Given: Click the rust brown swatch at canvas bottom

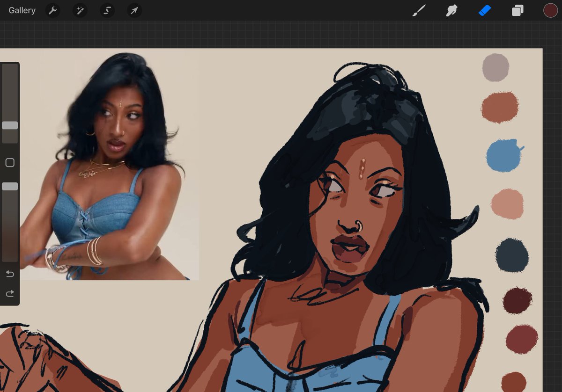Looking at the screenshot, I should pyautogui.click(x=514, y=382).
